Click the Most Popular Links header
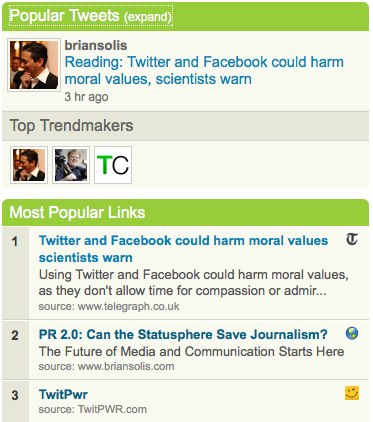 77,213
